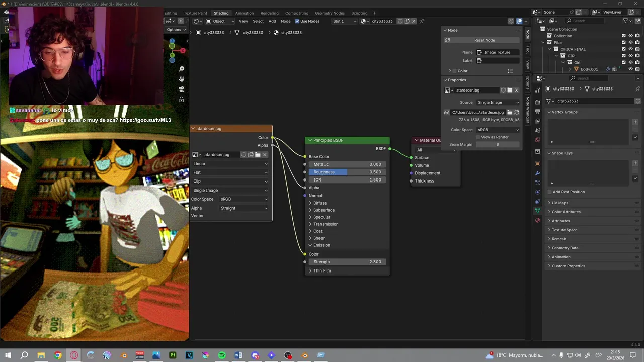Open the Source Single Image dropdown in Properties
644x362 pixels.
click(x=498, y=102)
